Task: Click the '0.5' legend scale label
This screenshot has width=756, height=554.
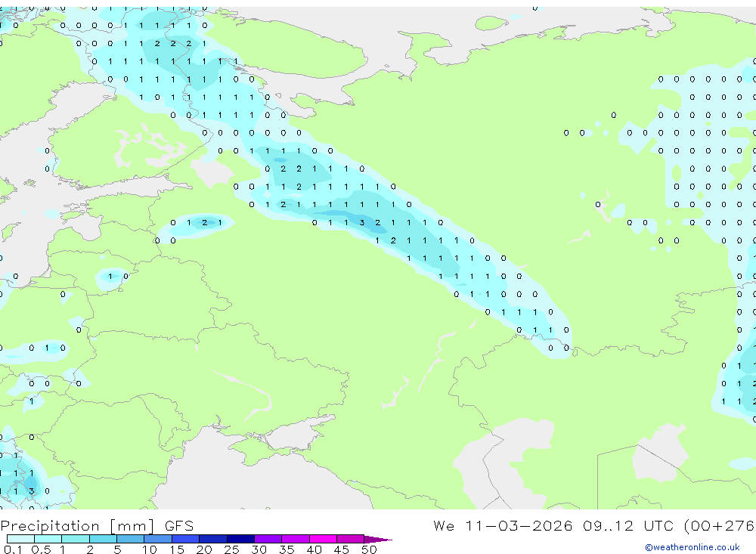Action: click(41, 549)
